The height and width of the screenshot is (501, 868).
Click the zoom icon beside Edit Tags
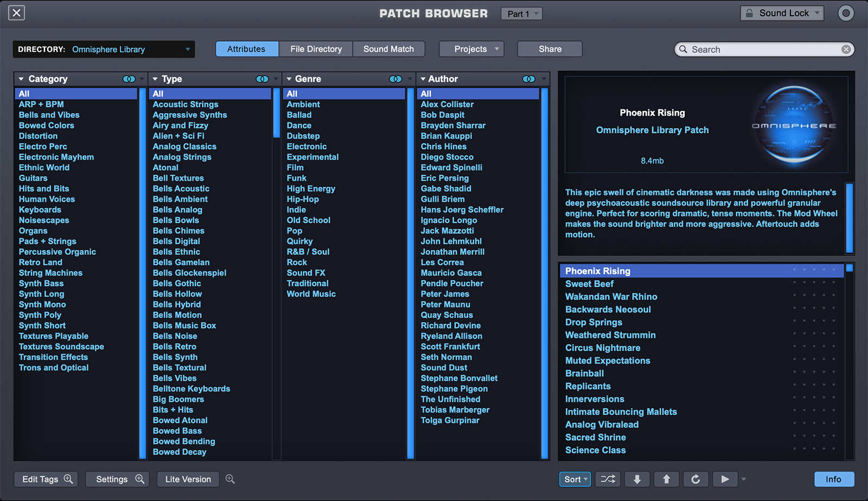click(68, 479)
